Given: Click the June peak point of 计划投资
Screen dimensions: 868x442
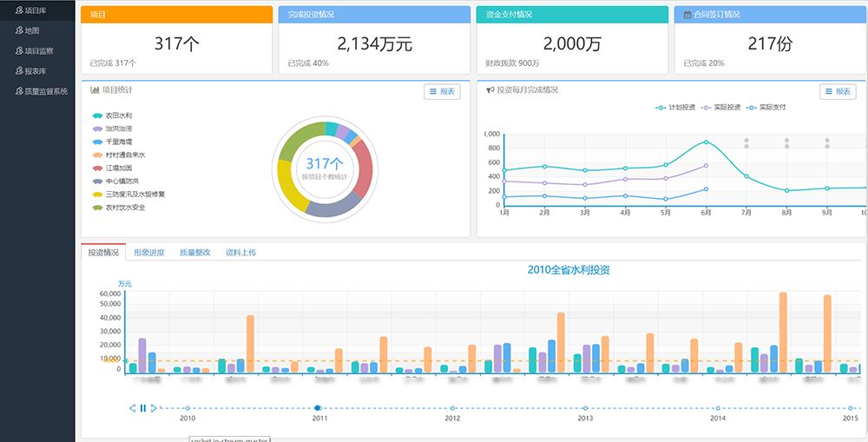Looking at the screenshot, I should pos(706,142).
